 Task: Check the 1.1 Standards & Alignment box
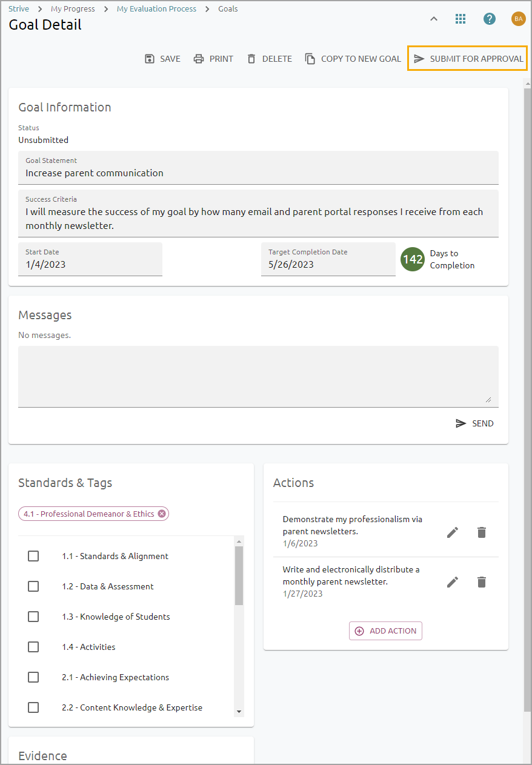point(33,556)
